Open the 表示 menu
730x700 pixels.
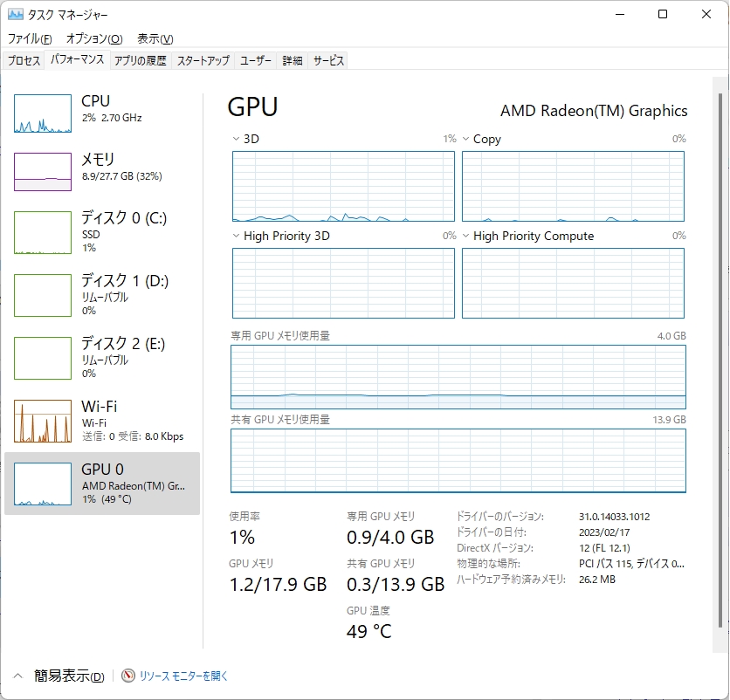pos(154,38)
